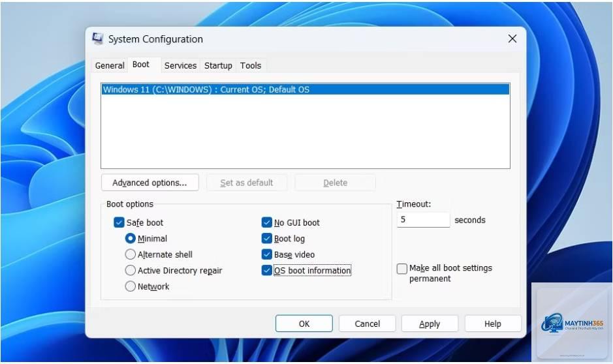Open the Services tab
This screenshot has width=613, height=364.
click(x=180, y=65)
